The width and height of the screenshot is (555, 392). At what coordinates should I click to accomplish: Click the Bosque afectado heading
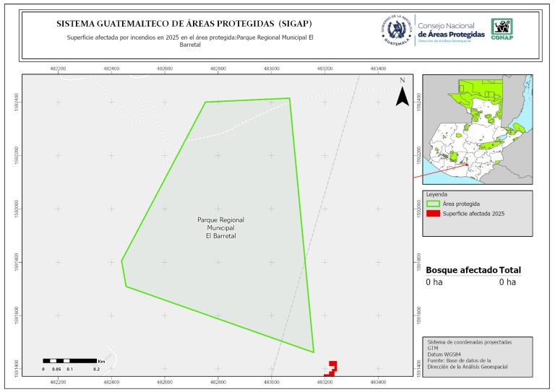tap(461, 270)
